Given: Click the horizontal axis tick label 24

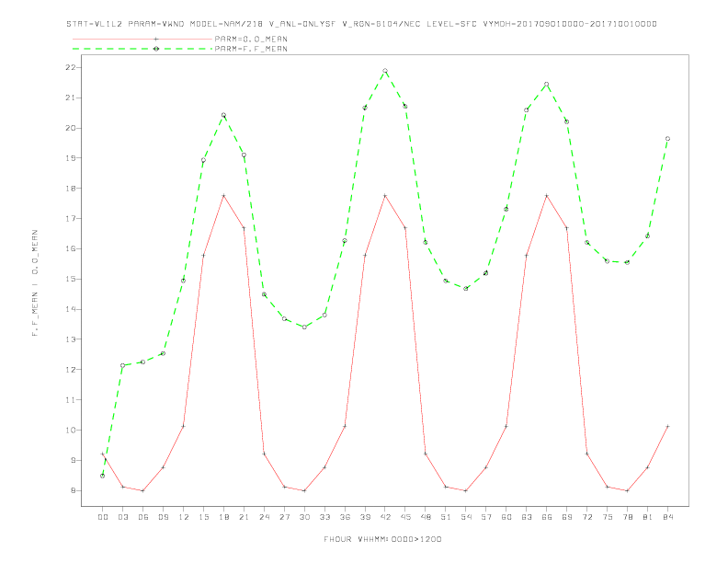Looking at the screenshot, I should point(264,517).
